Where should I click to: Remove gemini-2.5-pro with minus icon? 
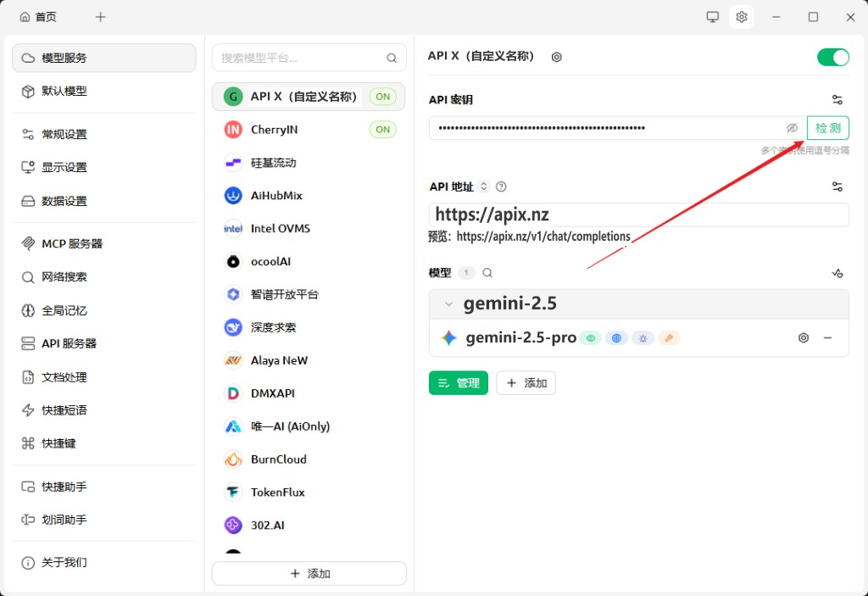coord(827,338)
